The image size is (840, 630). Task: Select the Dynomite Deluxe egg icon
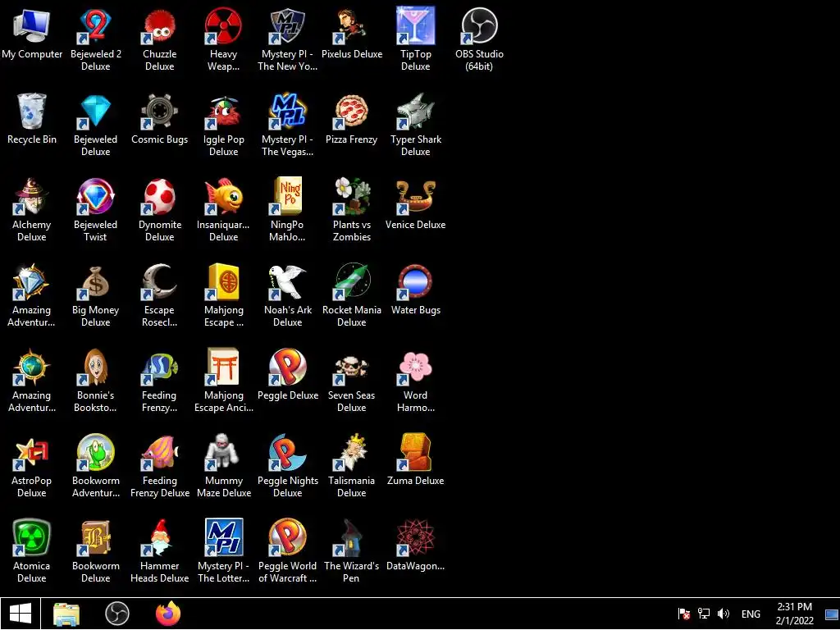pos(160,196)
